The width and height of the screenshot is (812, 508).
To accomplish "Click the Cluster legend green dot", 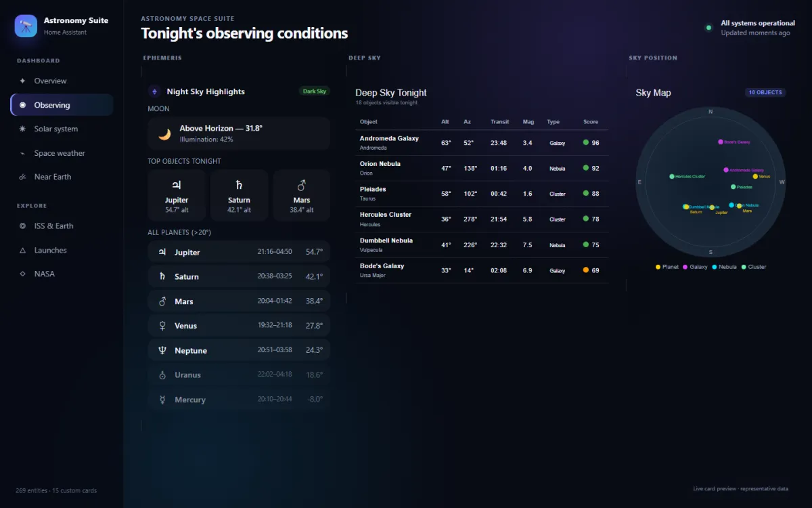I will (x=744, y=267).
